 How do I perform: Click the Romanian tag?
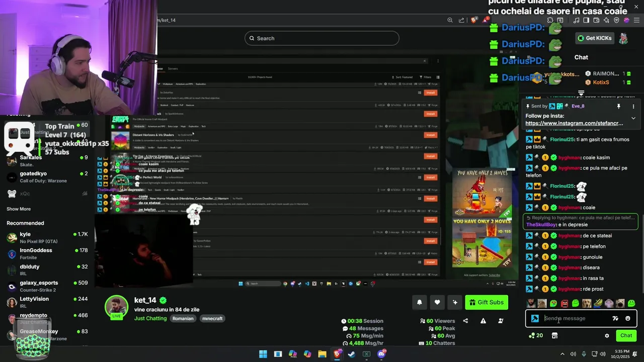[x=183, y=318]
